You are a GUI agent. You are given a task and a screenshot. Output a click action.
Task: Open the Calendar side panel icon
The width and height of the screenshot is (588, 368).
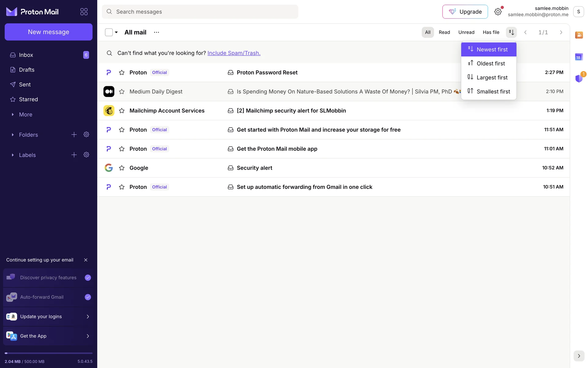coord(579,57)
